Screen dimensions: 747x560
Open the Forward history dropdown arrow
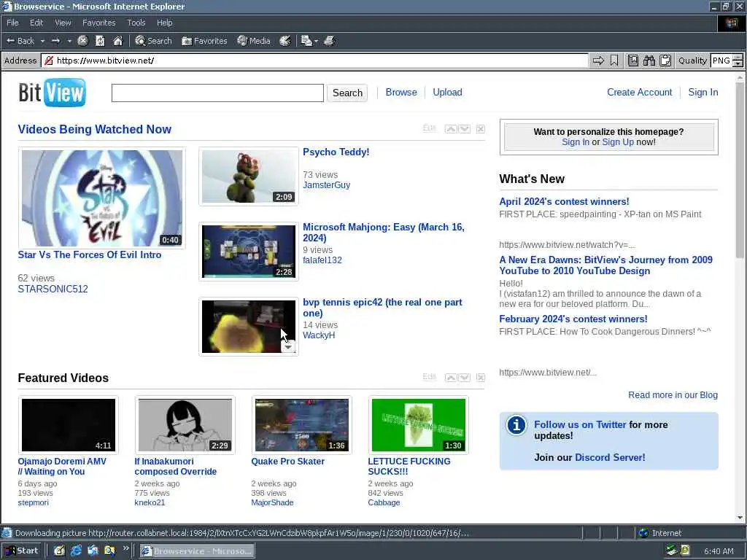click(69, 41)
